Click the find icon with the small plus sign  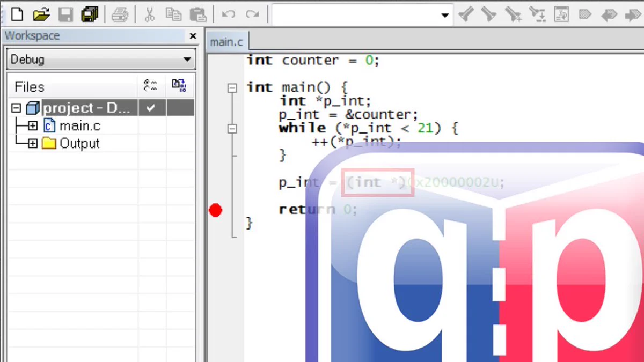pyautogui.click(x=513, y=14)
